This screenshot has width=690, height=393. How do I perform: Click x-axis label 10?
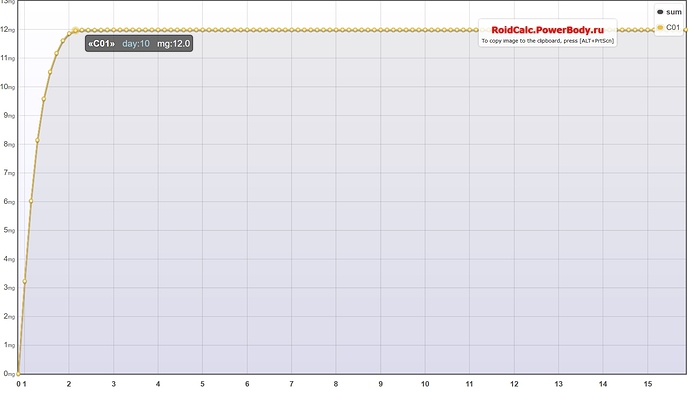point(425,384)
